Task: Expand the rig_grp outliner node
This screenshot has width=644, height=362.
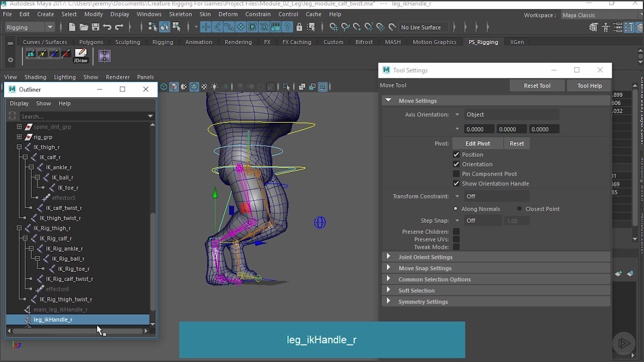Action: click(19, 137)
